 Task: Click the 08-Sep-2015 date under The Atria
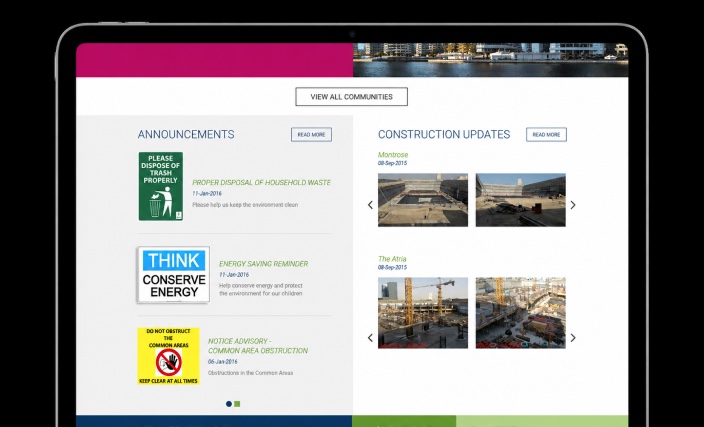[x=392, y=267]
